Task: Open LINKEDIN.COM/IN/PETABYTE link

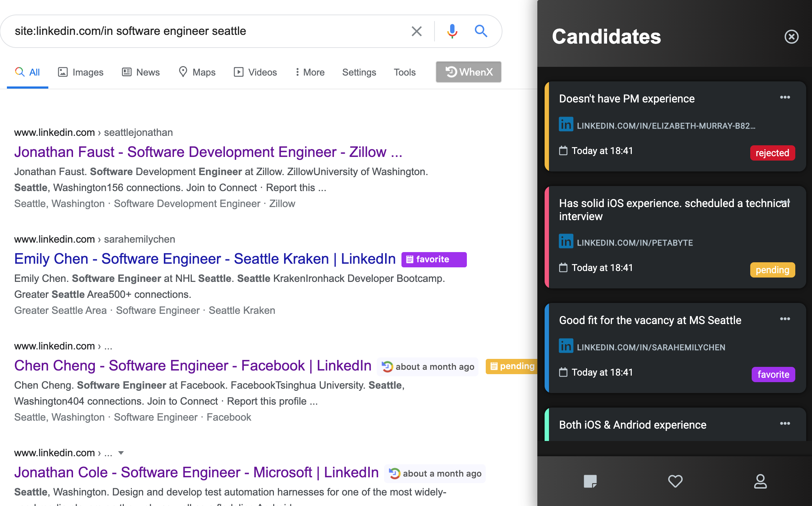Action: click(635, 243)
